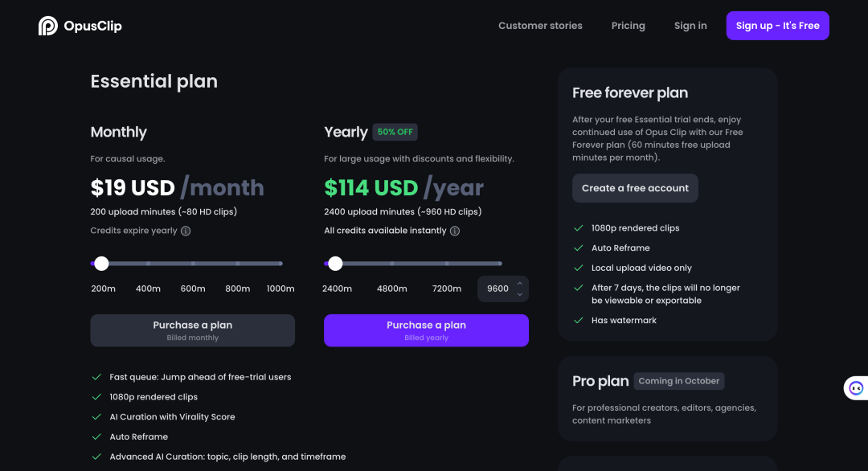
Task: Click Create a free account button
Action: (x=635, y=188)
